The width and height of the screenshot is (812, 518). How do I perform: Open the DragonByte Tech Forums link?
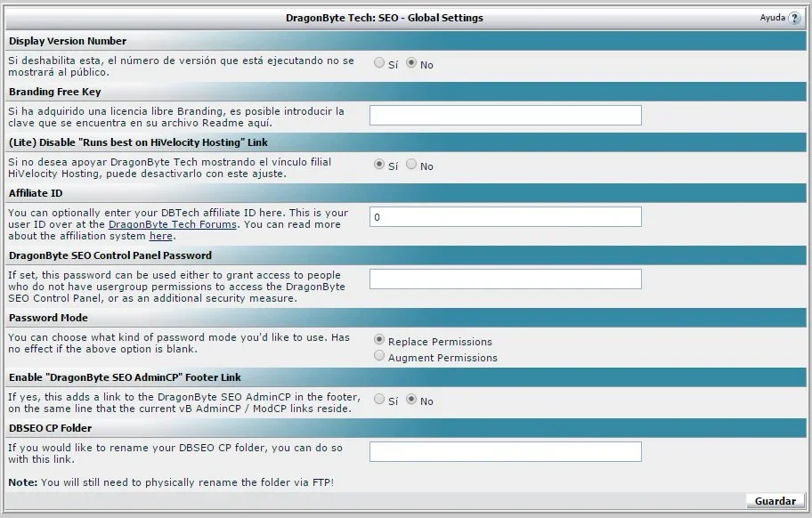tap(173, 224)
